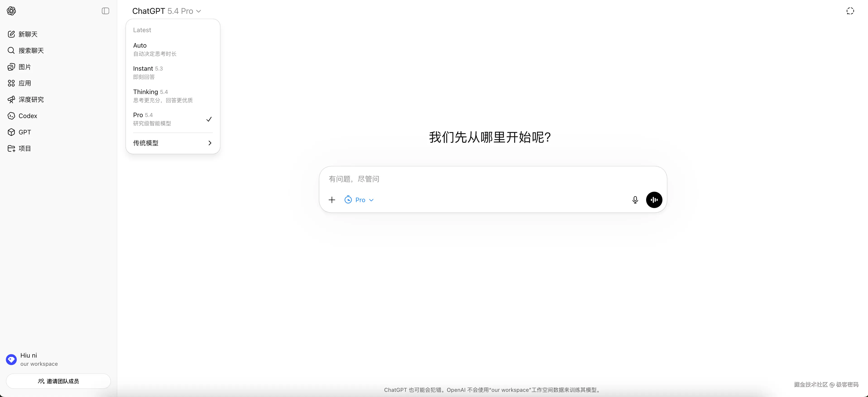Collapse the sidebar with the panel icon
The height and width of the screenshot is (397, 868).
coord(106,11)
